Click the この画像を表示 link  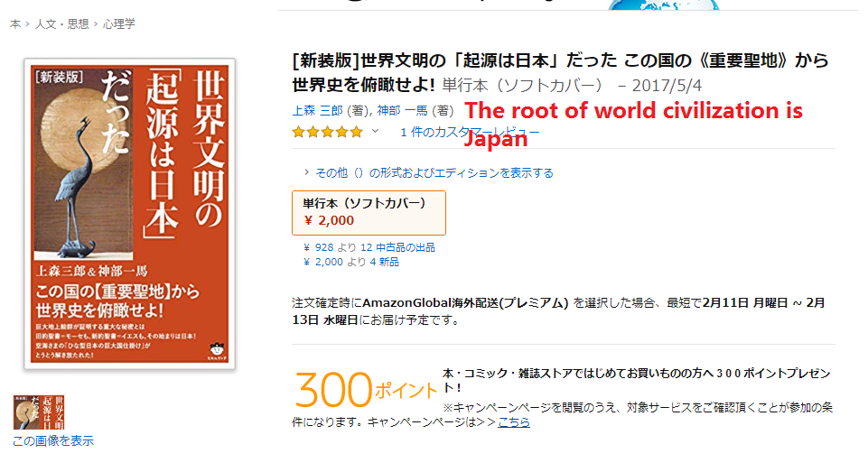pyautogui.click(x=53, y=441)
